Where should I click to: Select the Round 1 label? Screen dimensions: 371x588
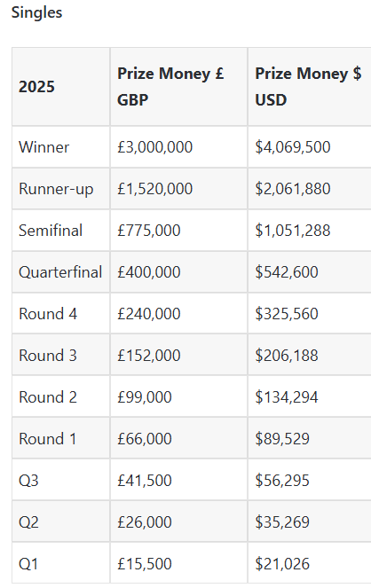coord(48,439)
